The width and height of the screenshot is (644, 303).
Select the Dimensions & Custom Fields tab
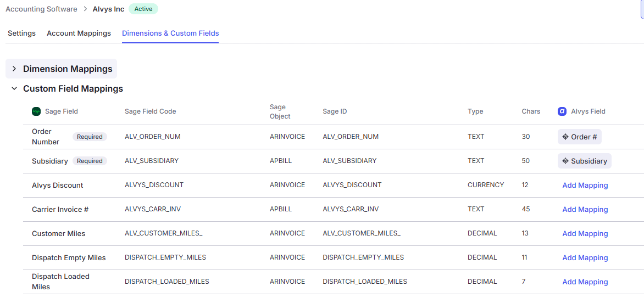pos(170,33)
